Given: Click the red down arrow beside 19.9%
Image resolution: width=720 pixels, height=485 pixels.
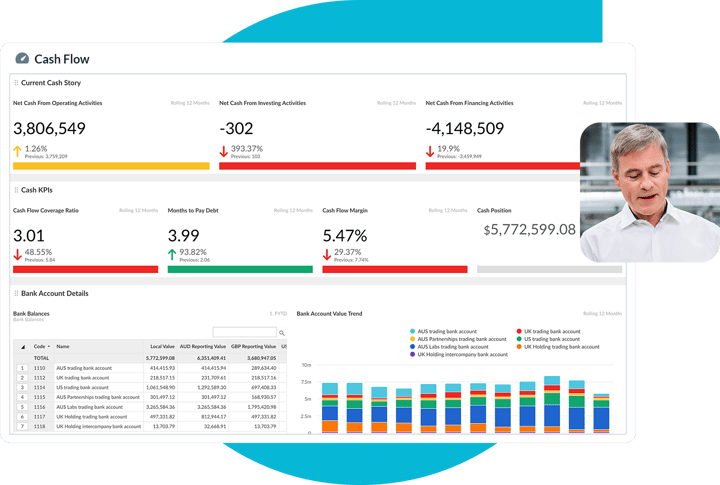Looking at the screenshot, I should point(430,151).
